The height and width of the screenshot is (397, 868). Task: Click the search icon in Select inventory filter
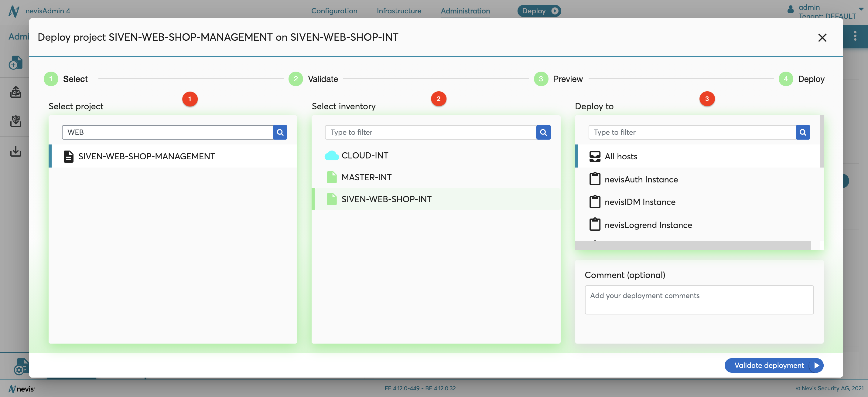pos(543,132)
